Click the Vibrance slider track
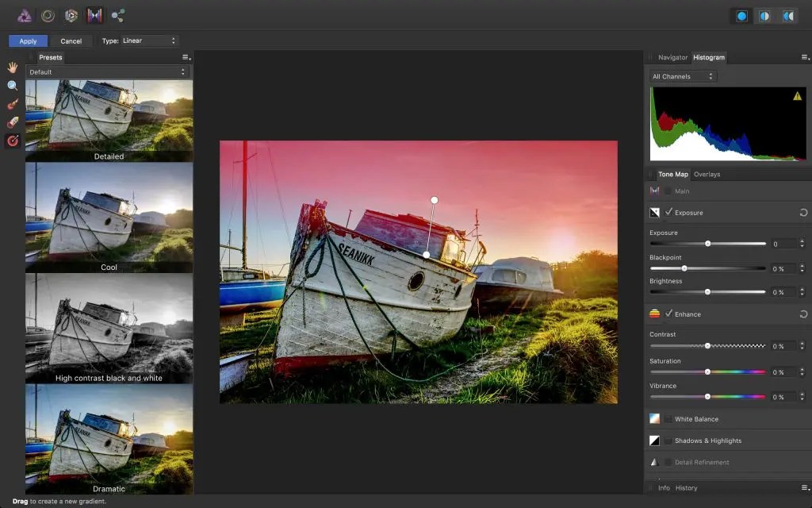 tap(707, 397)
